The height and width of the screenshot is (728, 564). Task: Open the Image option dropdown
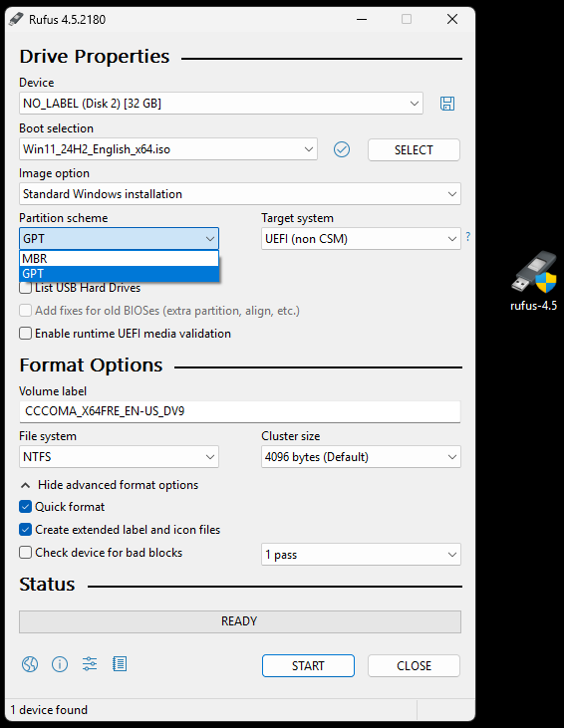click(x=240, y=193)
